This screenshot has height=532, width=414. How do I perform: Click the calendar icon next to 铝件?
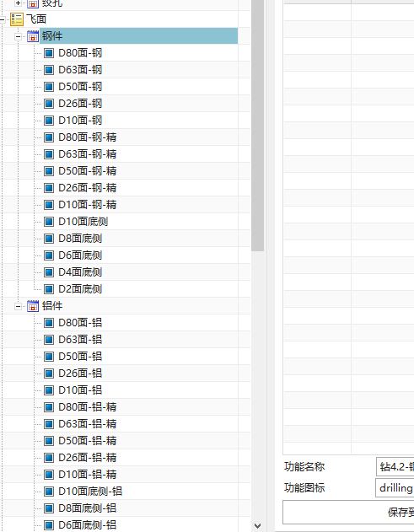pos(33,306)
